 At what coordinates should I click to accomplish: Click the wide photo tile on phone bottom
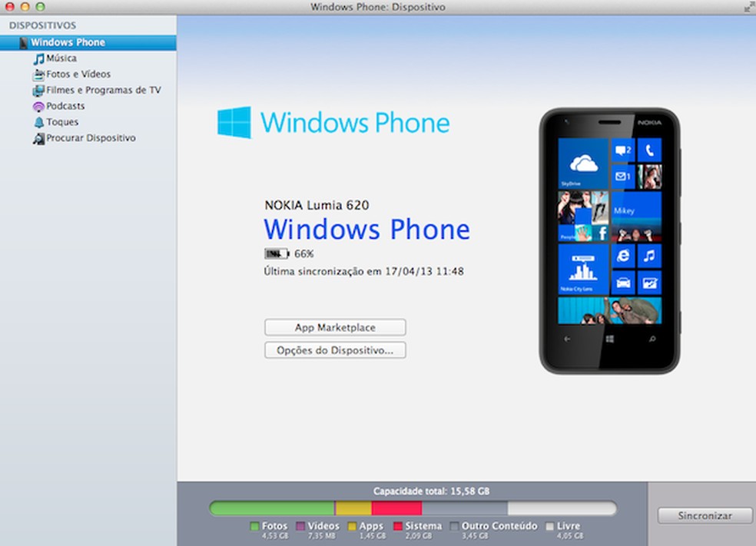(x=610, y=310)
